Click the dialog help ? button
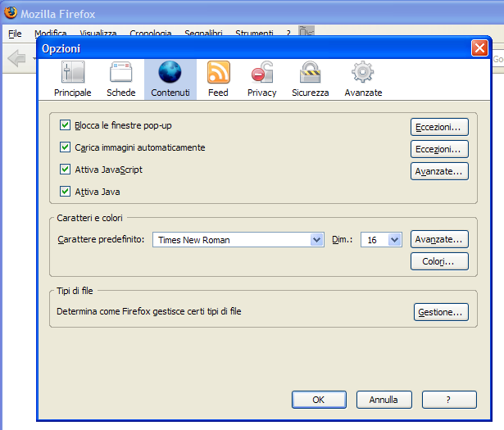504x430 pixels. (449, 400)
